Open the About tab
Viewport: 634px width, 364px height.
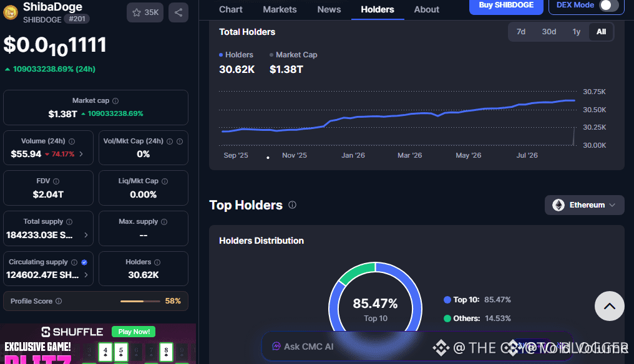coord(427,9)
